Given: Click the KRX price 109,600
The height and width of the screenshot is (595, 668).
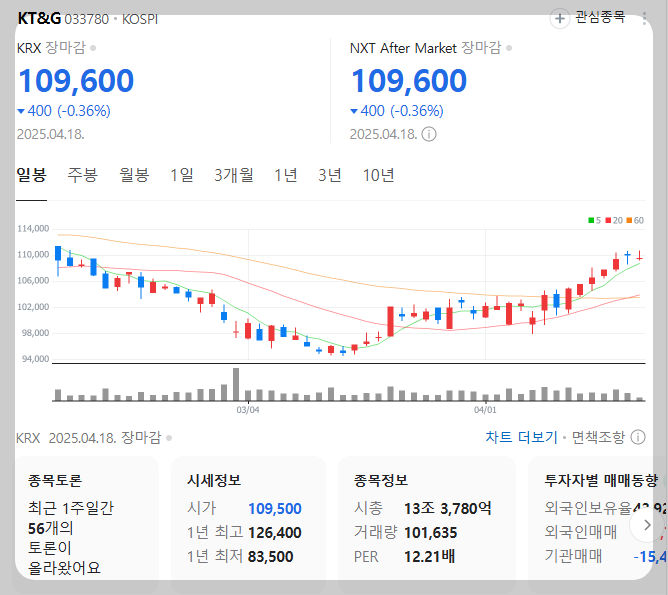Looking at the screenshot, I should click(76, 80).
